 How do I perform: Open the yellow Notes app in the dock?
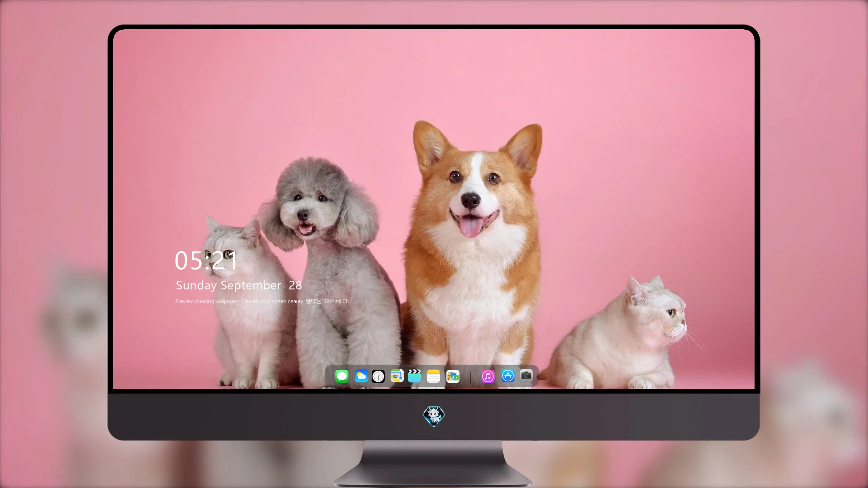[x=433, y=376]
